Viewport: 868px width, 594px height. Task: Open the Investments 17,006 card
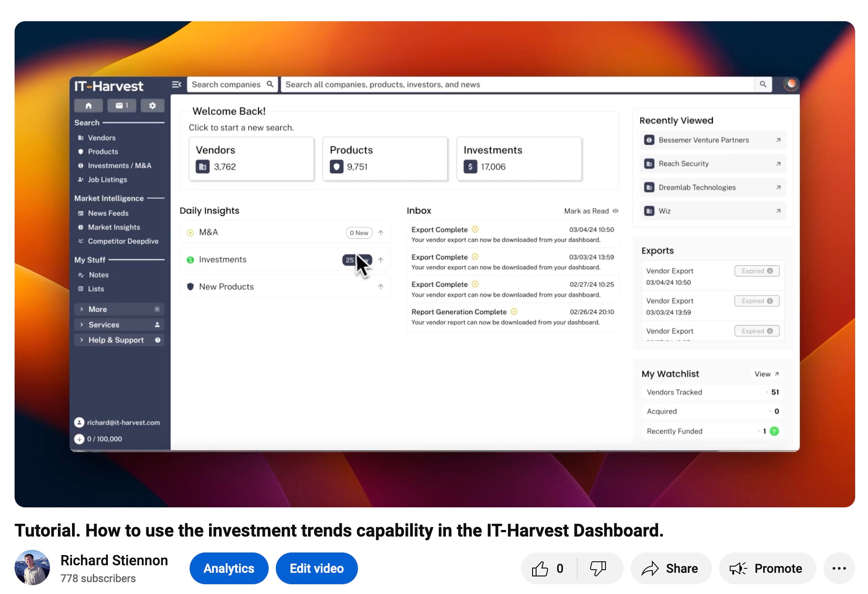click(519, 159)
